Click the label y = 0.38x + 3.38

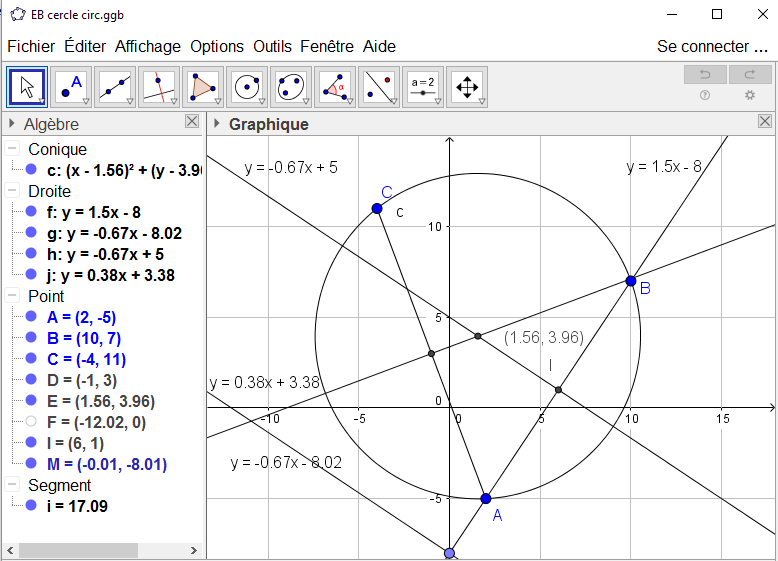point(264,382)
